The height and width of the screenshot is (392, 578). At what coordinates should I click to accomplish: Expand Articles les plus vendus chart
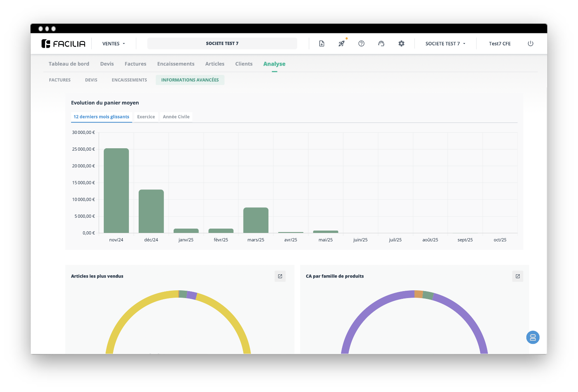pos(280,276)
